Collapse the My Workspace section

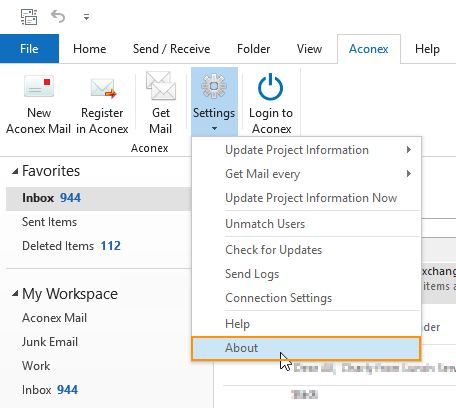tap(15, 294)
